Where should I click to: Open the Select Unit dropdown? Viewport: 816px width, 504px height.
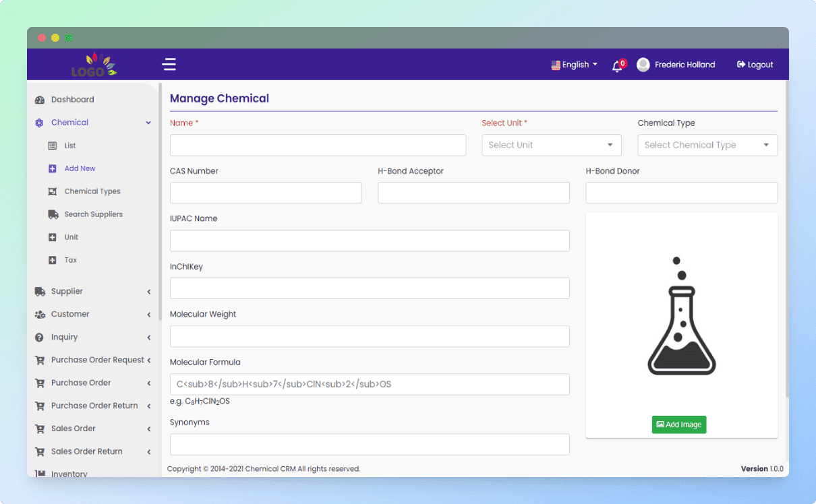pos(552,145)
